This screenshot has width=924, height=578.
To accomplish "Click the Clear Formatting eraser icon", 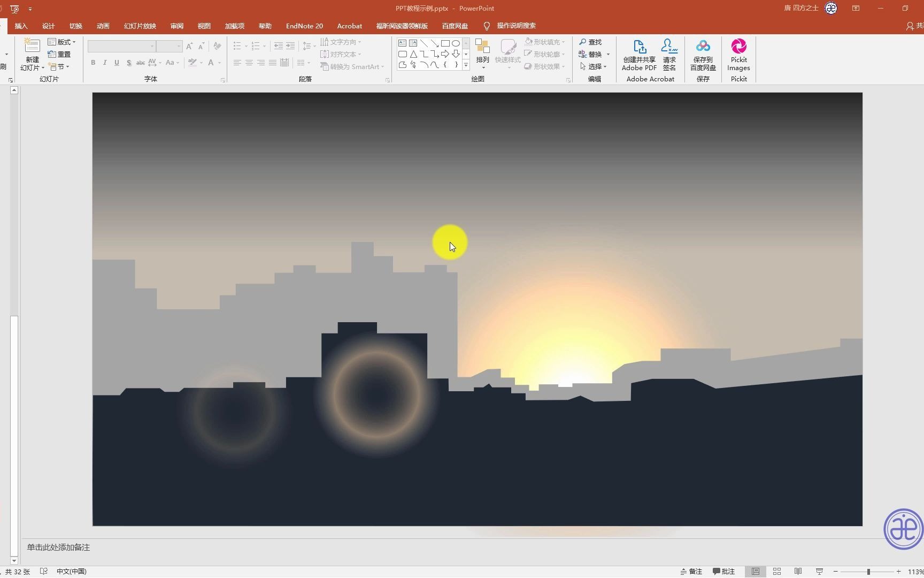I will click(217, 46).
